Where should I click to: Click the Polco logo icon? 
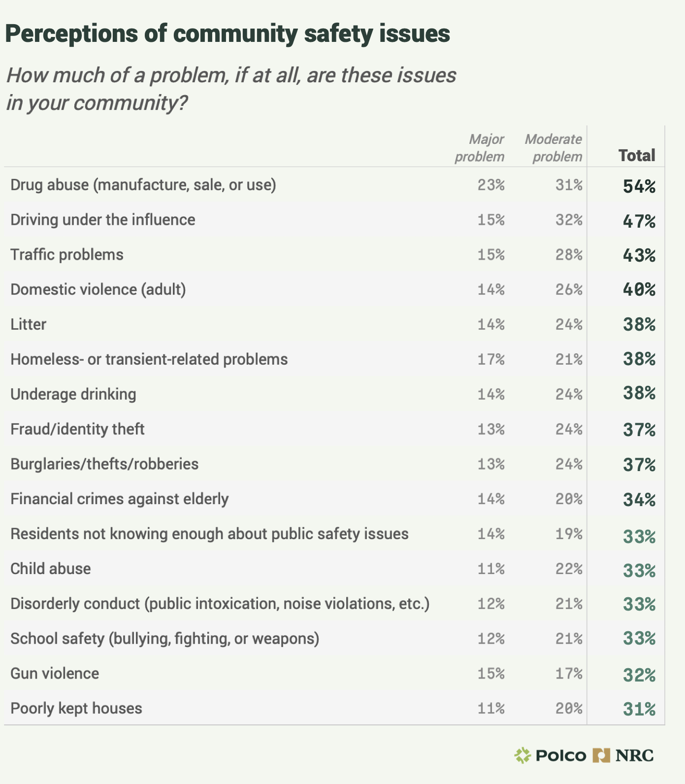[522, 755]
